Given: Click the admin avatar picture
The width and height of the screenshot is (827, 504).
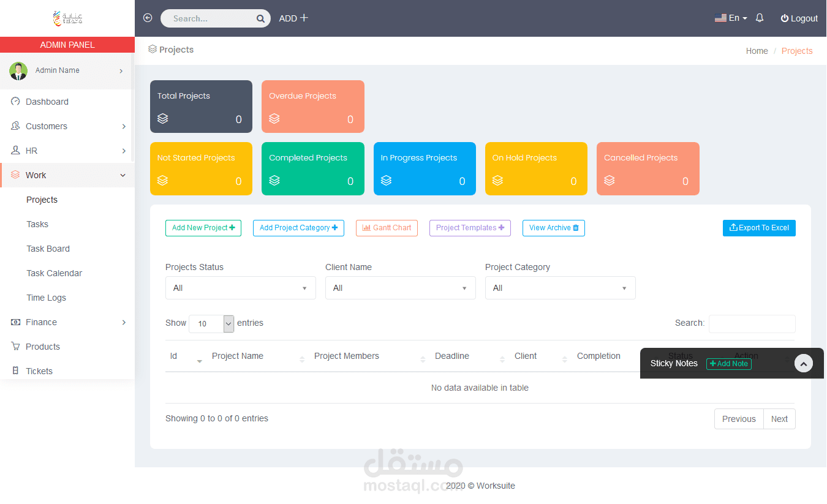Looking at the screenshot, I should coord(18,71).
